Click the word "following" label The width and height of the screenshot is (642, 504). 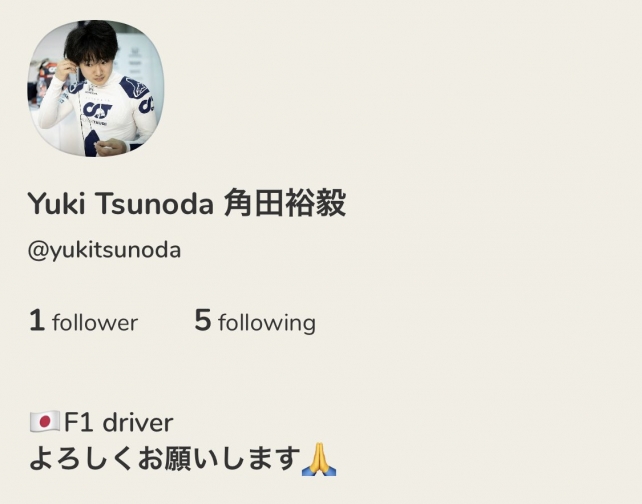point(267,323)
